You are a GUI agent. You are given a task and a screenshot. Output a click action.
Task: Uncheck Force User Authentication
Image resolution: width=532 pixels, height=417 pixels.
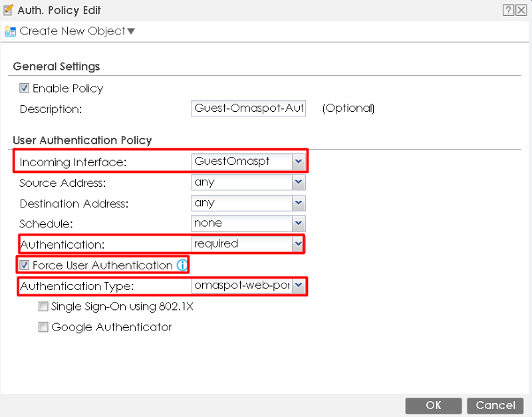click(25, 265)
